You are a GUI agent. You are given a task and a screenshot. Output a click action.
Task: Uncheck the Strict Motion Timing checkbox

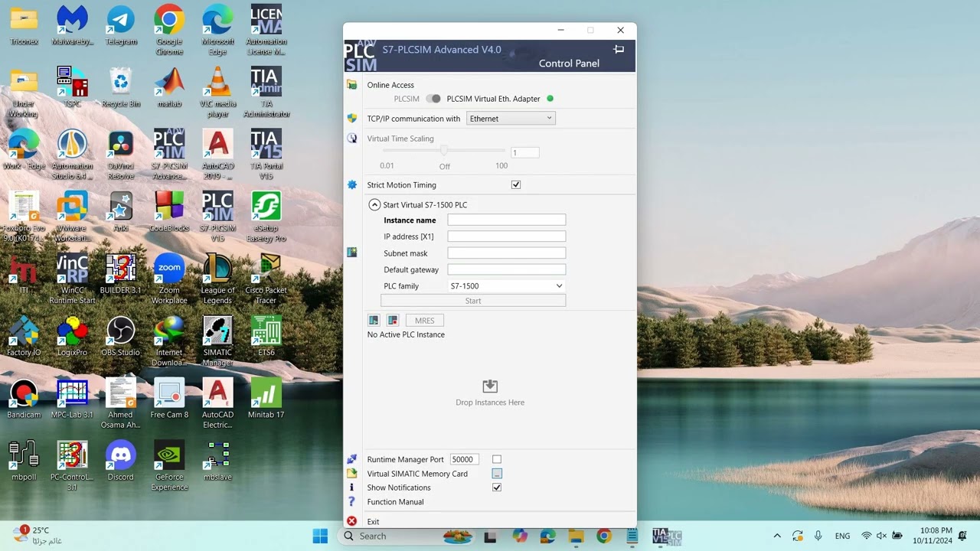click(x=516, y=184)
